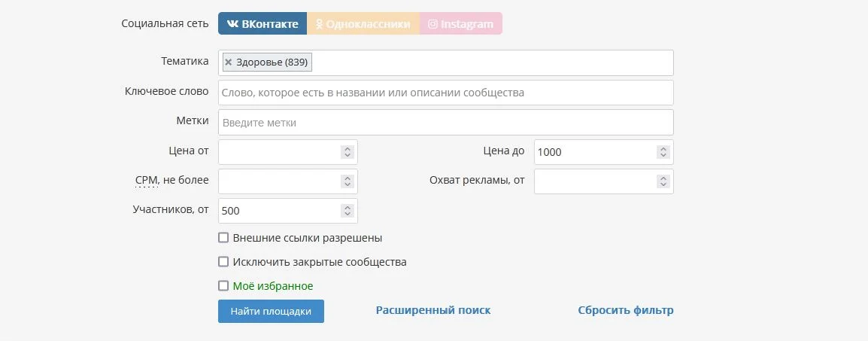868x341 pixels.
Task: Click inside the Тематика tag field
Action: click(489, 62)
